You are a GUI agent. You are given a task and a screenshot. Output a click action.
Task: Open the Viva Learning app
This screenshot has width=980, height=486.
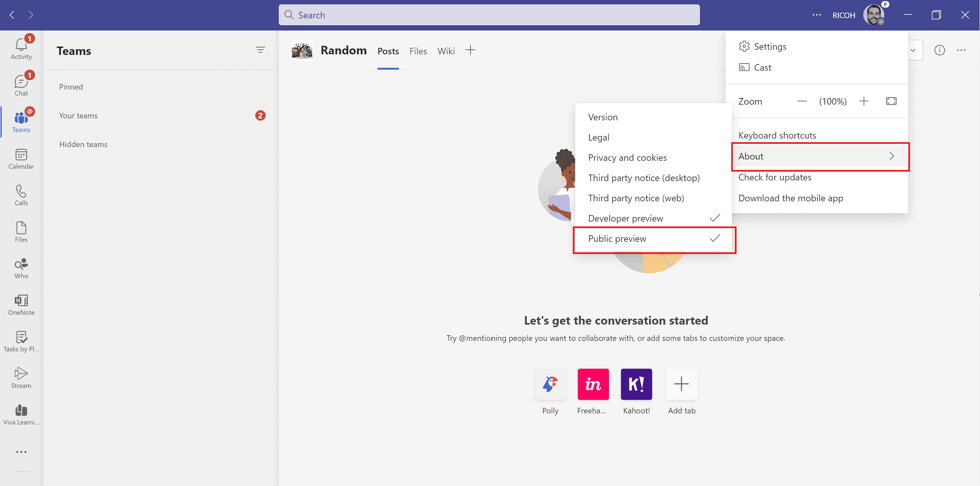(21, 415)
